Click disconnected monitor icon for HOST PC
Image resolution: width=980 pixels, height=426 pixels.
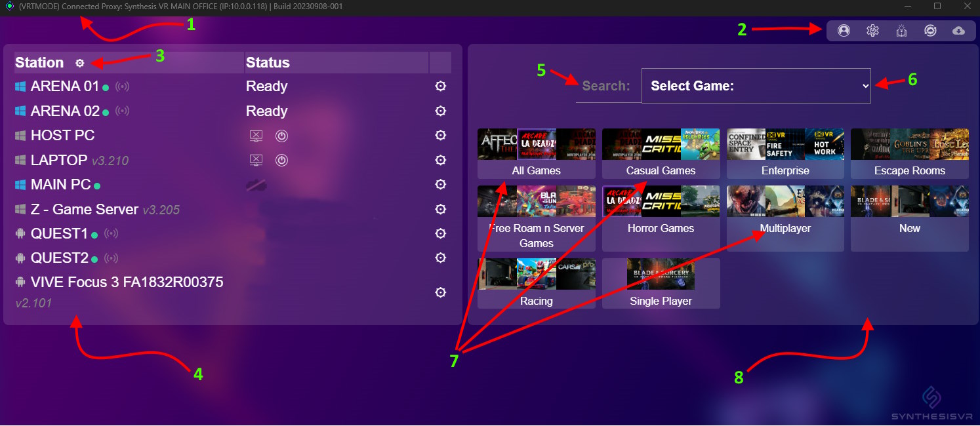(x=256, y=136)
